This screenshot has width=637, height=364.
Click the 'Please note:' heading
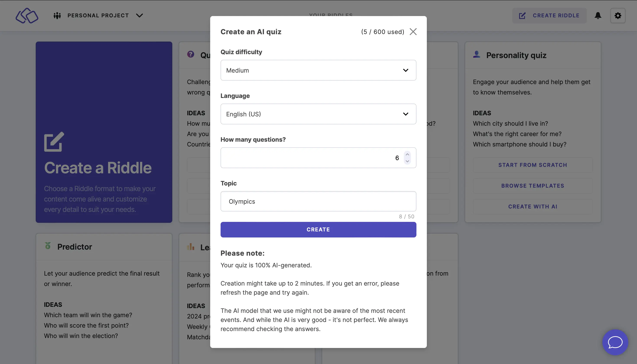point(242,253)
